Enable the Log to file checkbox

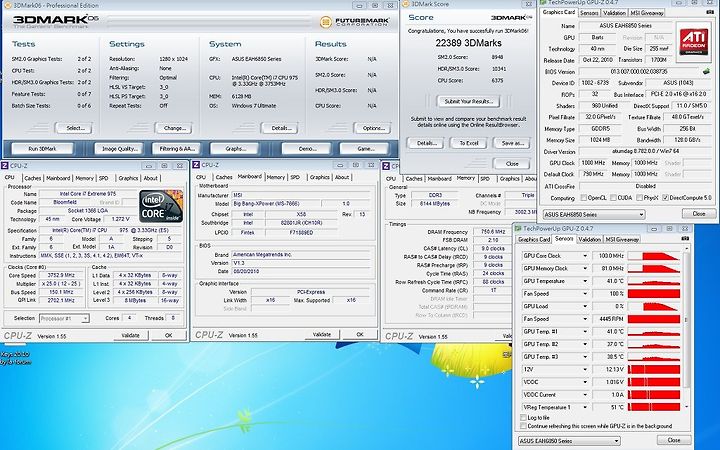coord(523,417)
